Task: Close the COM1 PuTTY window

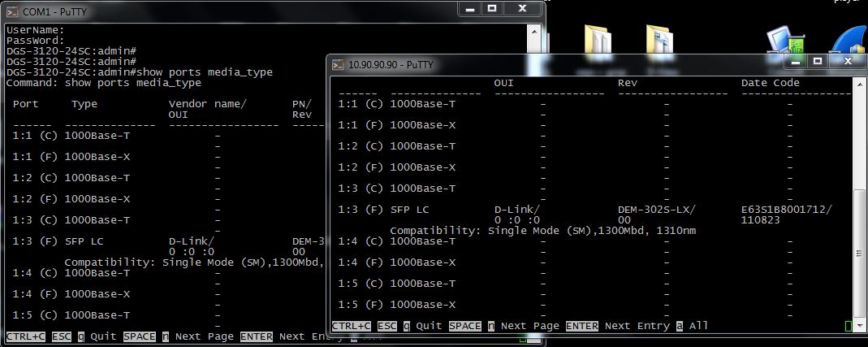Action: (522, 9)
